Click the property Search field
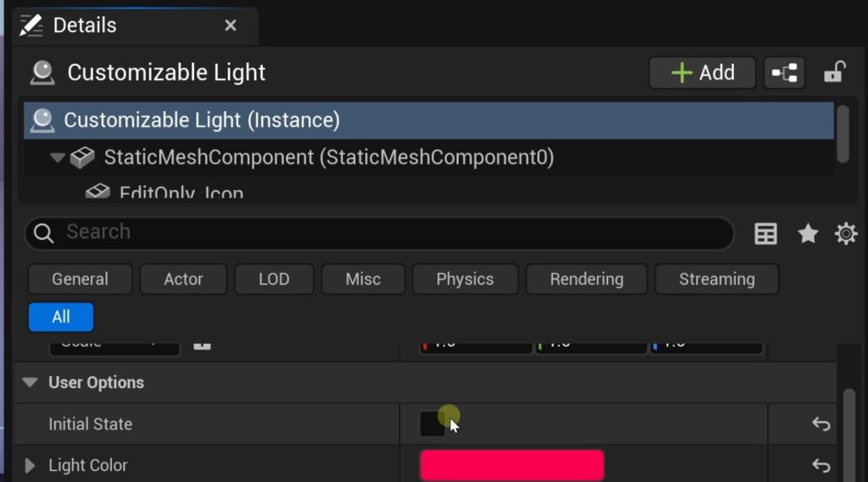 pyautogui.click(x=390, y=233)
